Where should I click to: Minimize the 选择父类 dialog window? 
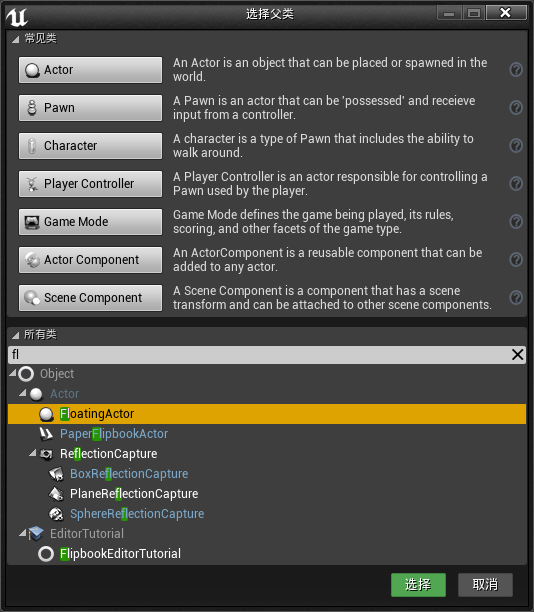click(x=449, y=13)
